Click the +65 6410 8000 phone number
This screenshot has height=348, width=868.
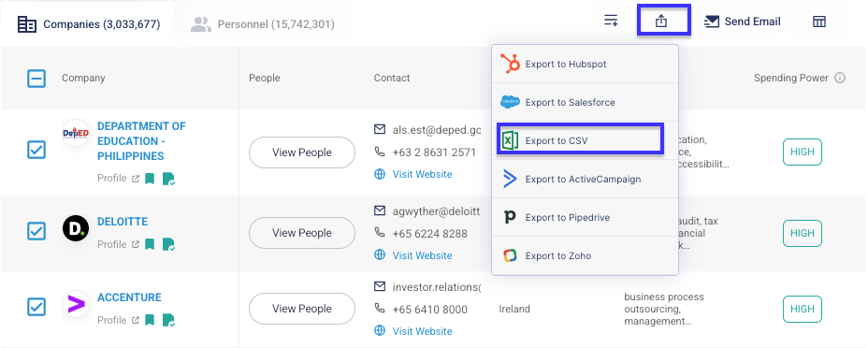click(429, 310)
